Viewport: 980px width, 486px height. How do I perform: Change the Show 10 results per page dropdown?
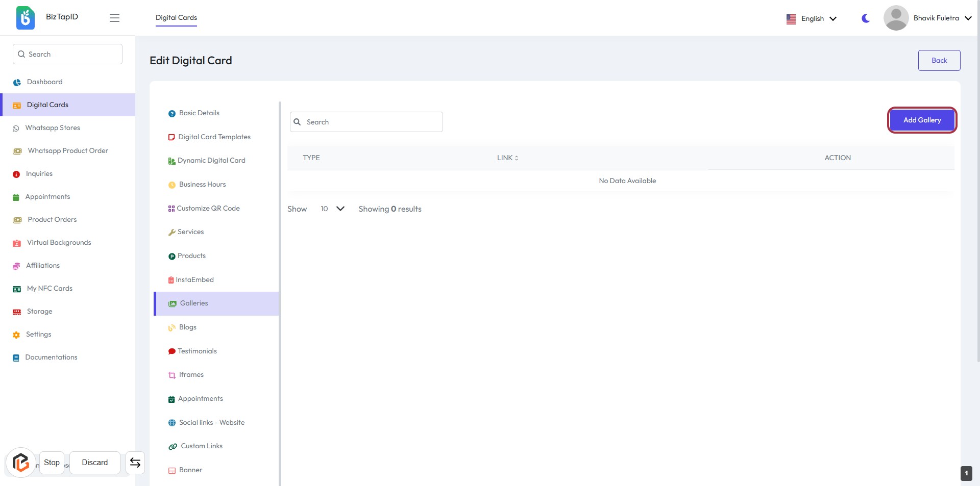pyautogui.click(x=332, y=209)
